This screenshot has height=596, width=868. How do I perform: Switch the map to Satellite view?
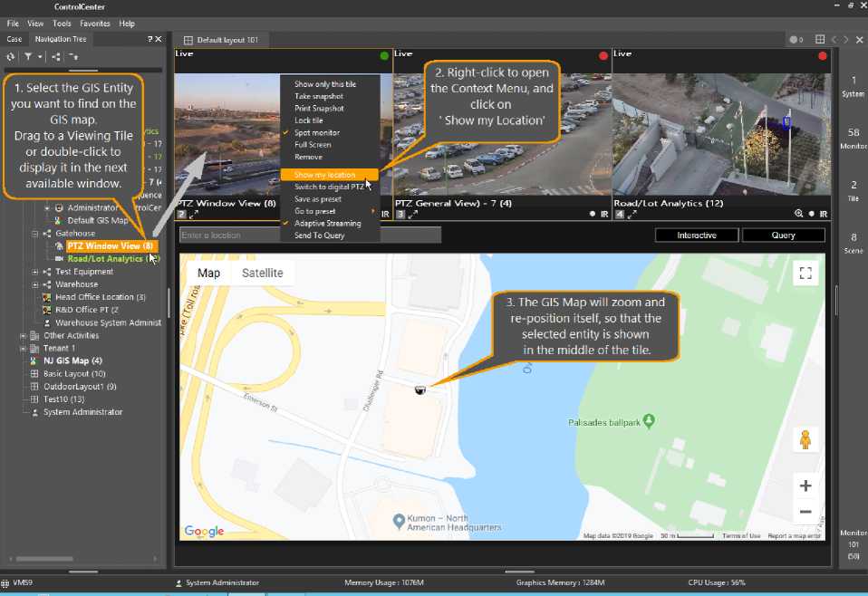click(x=262, y=273)
